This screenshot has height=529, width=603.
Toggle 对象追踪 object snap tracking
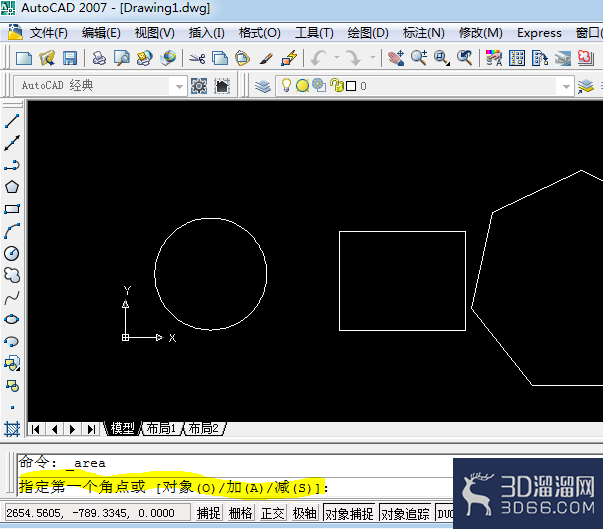coord(405,513)
